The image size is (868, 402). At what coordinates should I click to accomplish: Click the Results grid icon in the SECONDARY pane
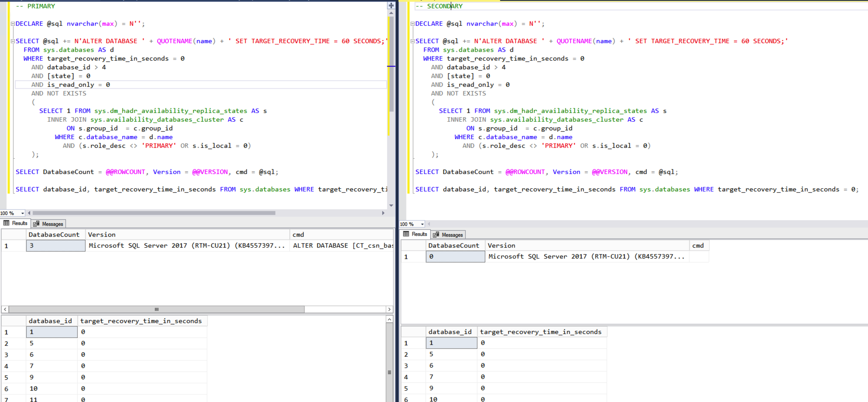[406, 234]
